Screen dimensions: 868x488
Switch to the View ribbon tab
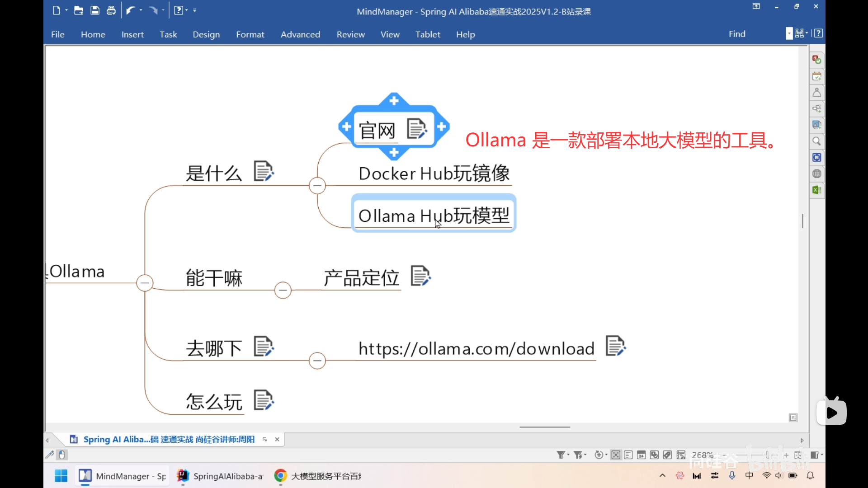tap(390, 34)
